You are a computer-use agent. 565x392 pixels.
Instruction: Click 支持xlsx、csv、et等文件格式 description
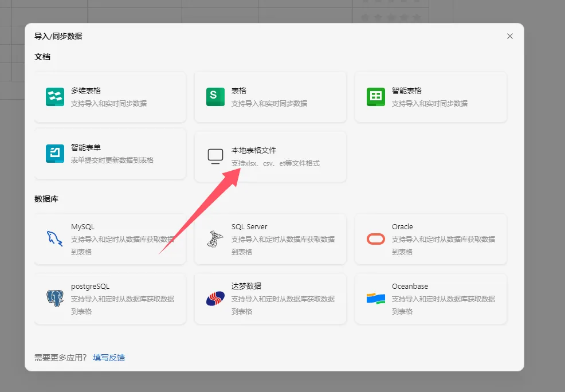coord(275,163)
